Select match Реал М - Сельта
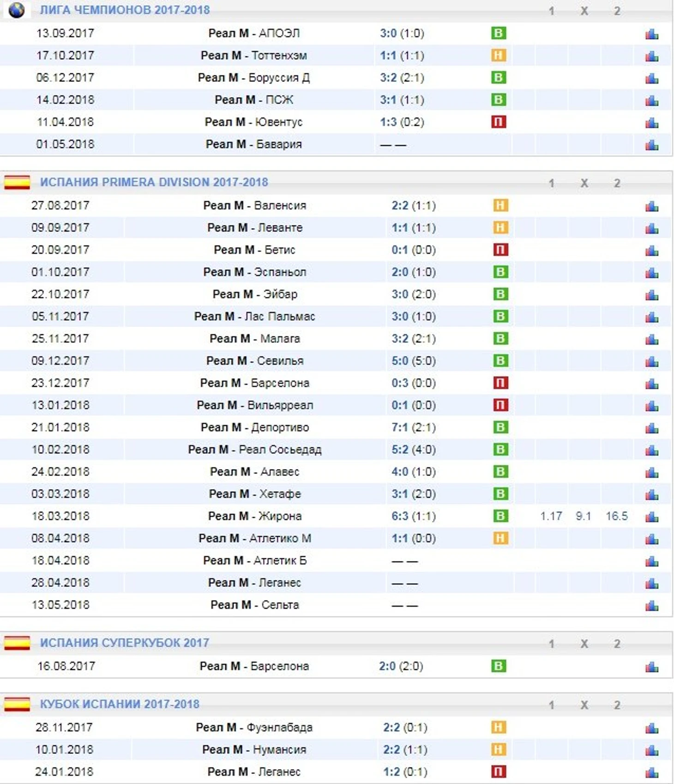This screenshot has height=784, width=674. tap(255, 605)
